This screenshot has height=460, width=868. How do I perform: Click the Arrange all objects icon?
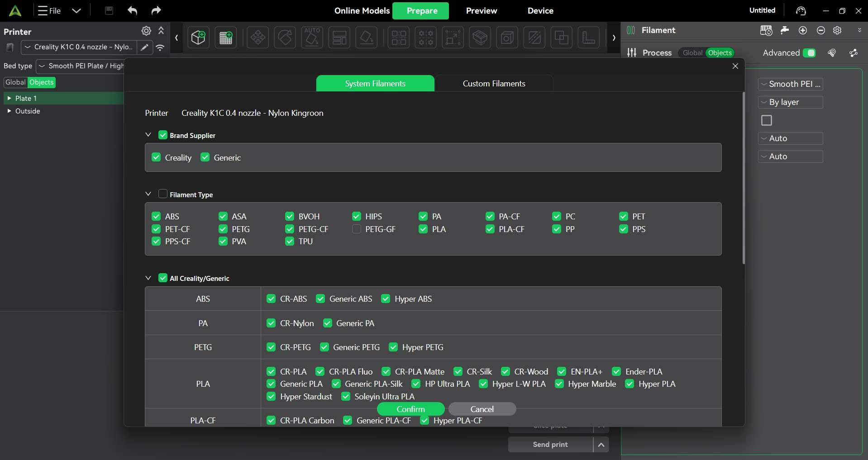pyautogui.click(x=339, y=38)
